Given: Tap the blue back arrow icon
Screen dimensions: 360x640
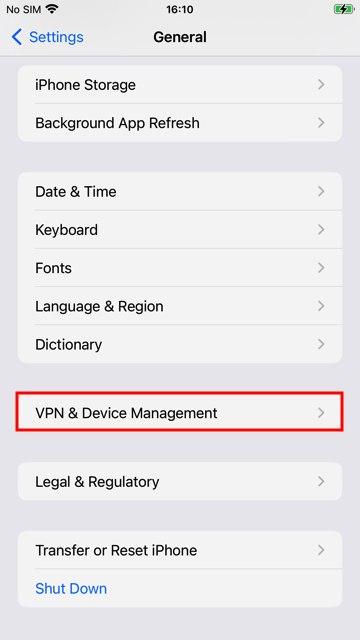Looking at the screenshot, I should pyautogui.click(x=16, y=37).
